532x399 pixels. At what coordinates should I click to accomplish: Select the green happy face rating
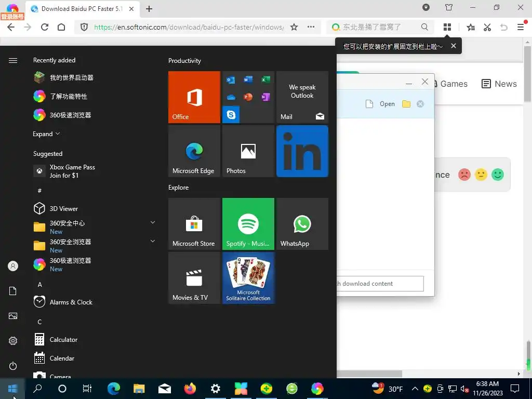(498, 175)
